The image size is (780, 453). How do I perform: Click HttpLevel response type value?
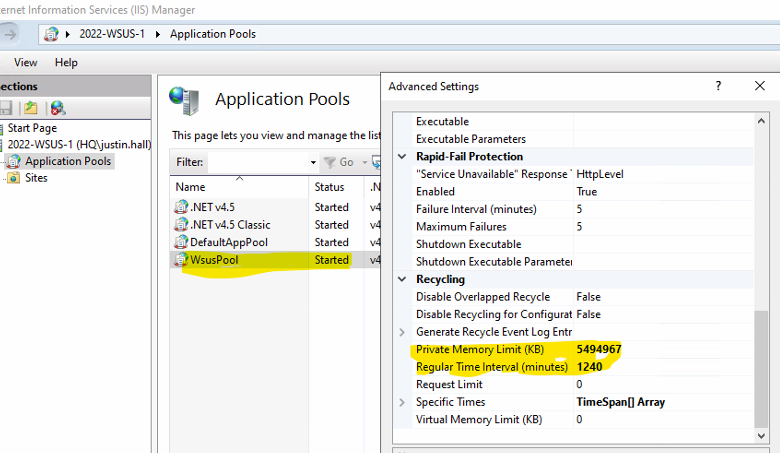click(x=599, y=174)
